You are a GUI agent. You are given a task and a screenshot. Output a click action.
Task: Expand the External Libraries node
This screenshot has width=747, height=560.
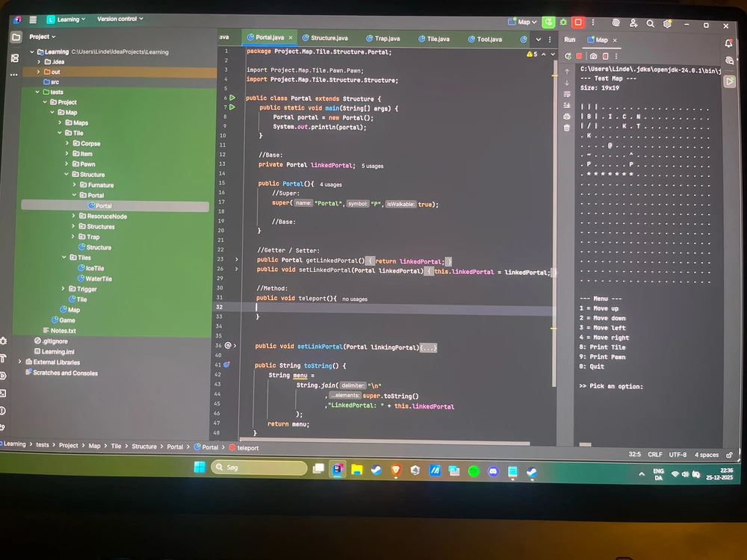(28, 362)
